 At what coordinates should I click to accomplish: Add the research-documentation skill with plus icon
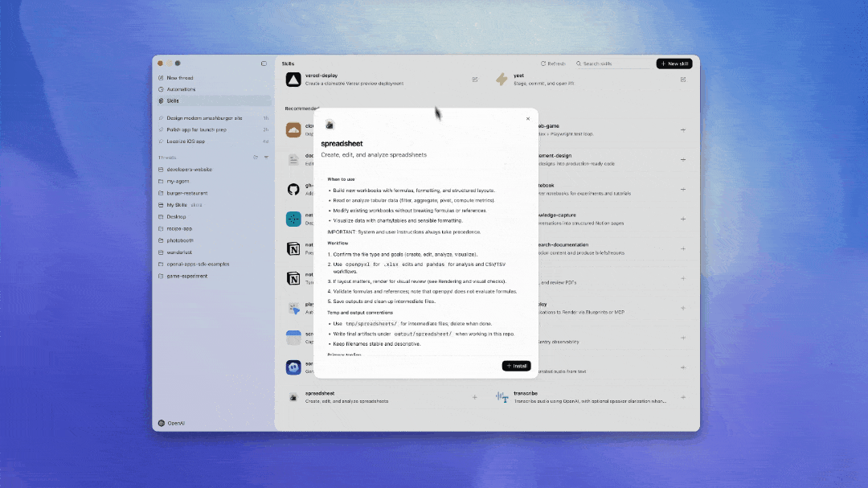point(683,248)
